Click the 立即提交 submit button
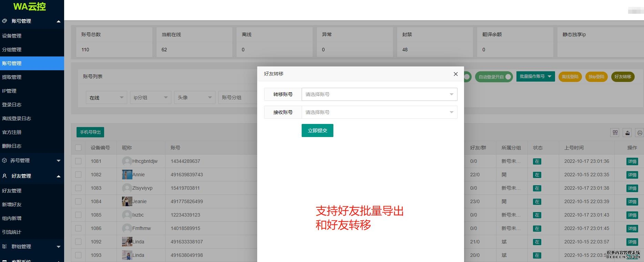The width and height of the screenshot is (644, 262). 317,130
